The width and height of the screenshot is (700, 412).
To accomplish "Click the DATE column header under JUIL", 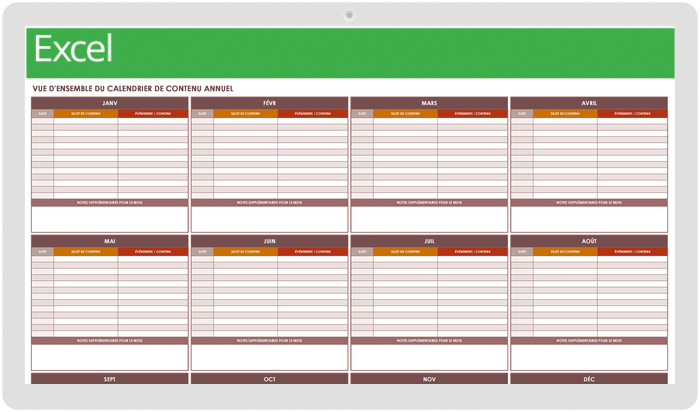I will point(362,252).
